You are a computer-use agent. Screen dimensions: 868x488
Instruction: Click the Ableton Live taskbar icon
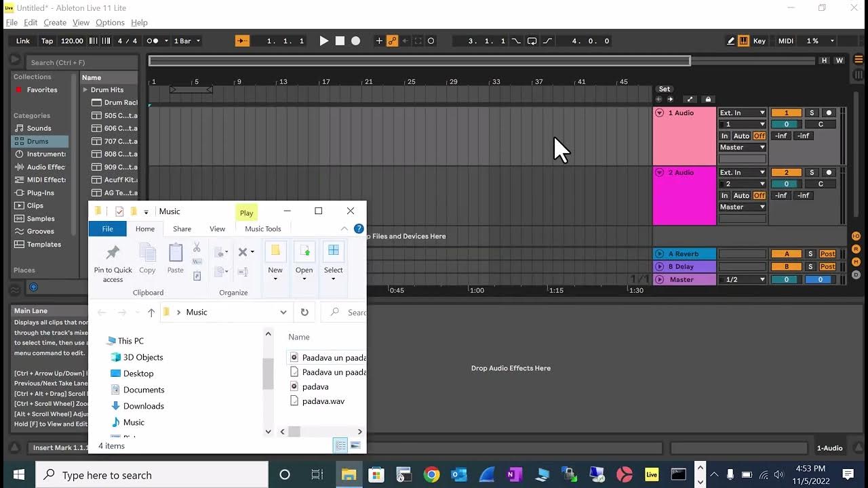tap(652, 474)
